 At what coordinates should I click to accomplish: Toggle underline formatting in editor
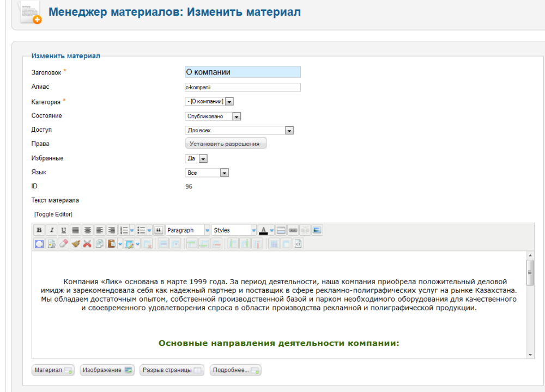pos(63,230)
